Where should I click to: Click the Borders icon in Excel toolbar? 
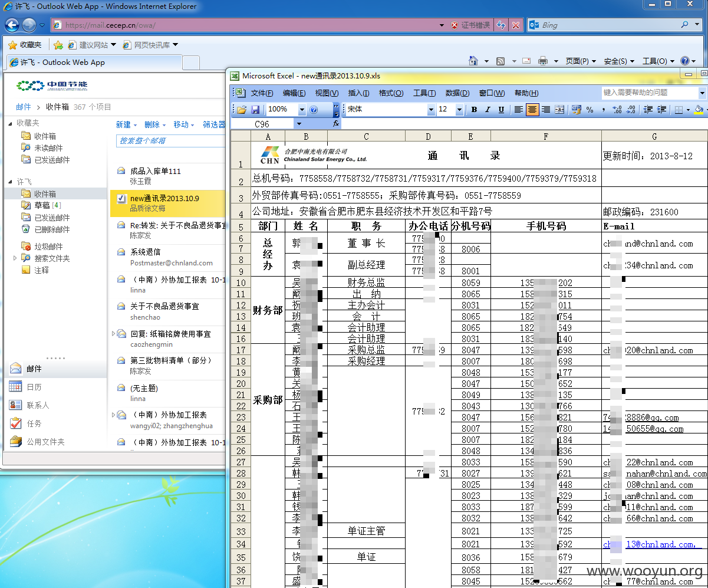(679, 110)
